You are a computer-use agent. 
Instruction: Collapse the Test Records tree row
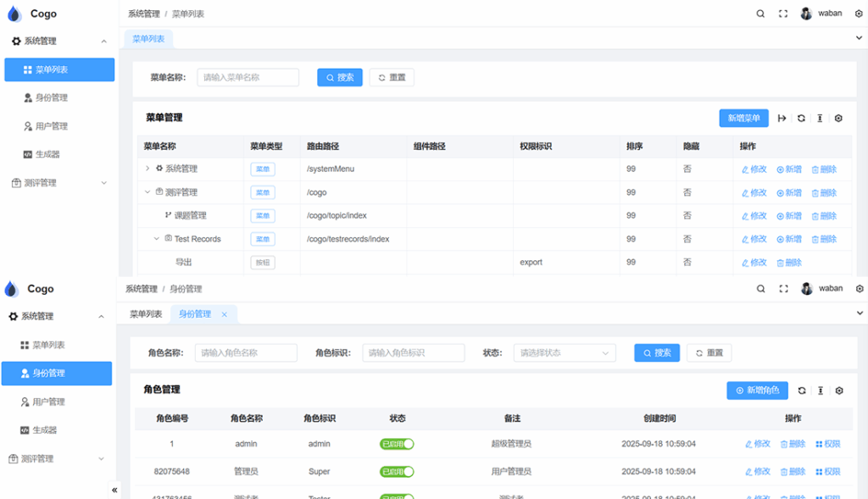[x=157, y=239]
